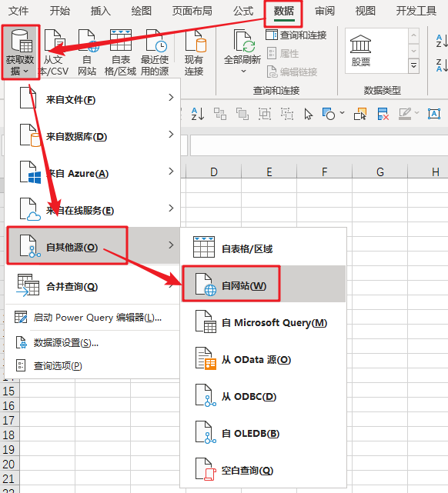The image size is (448, 493).
Task: Choose 从 ODBC(D) in the submenu
Action: 263,395
